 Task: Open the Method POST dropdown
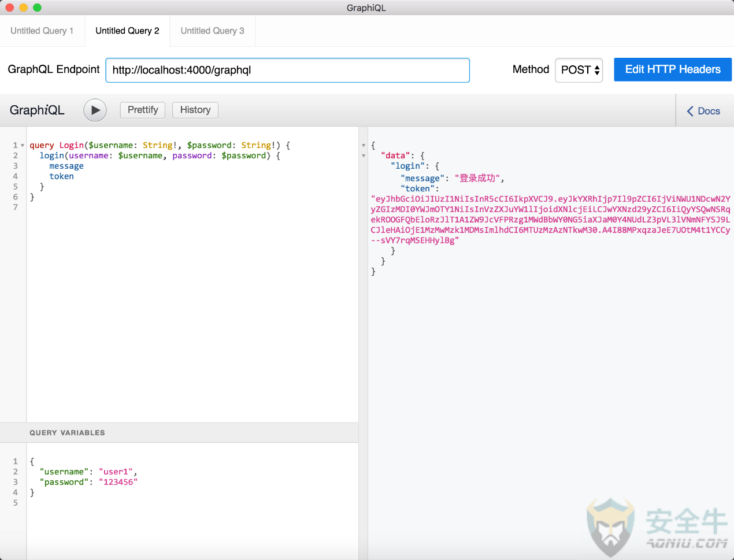pos(579,70)
